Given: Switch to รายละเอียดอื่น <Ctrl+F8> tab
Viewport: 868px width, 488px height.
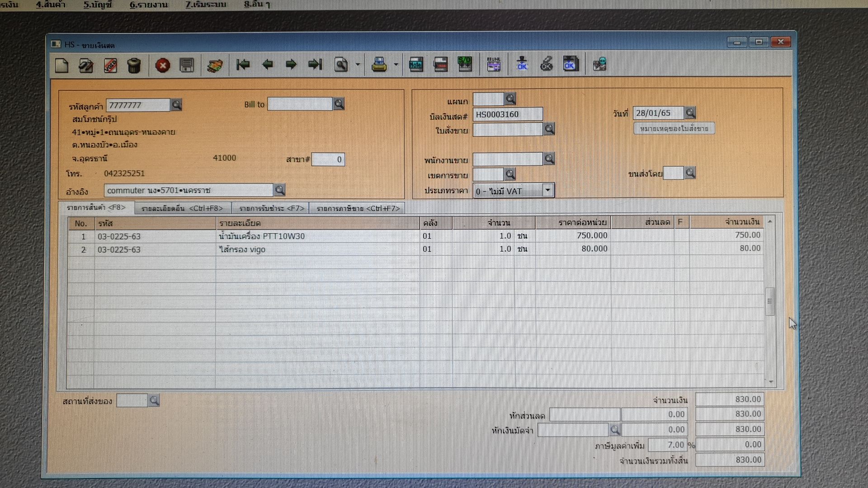Looking at the screenshot, I should click(182, 208).
